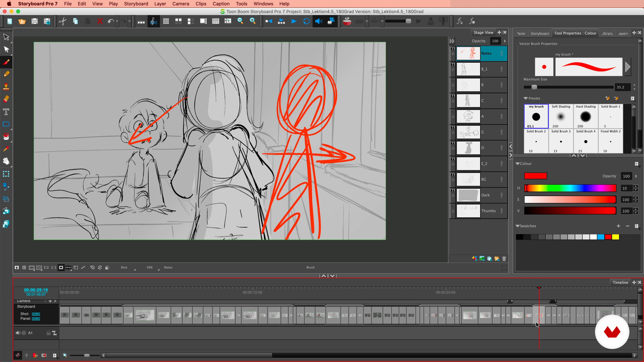
Task: Open the Camera menu
Action: pos(180,4)
